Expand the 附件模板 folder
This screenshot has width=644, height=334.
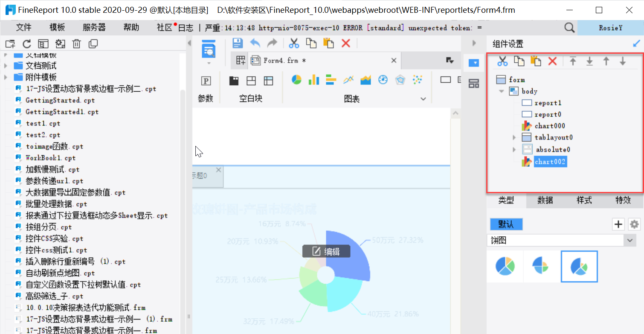[x=6, y=77]
